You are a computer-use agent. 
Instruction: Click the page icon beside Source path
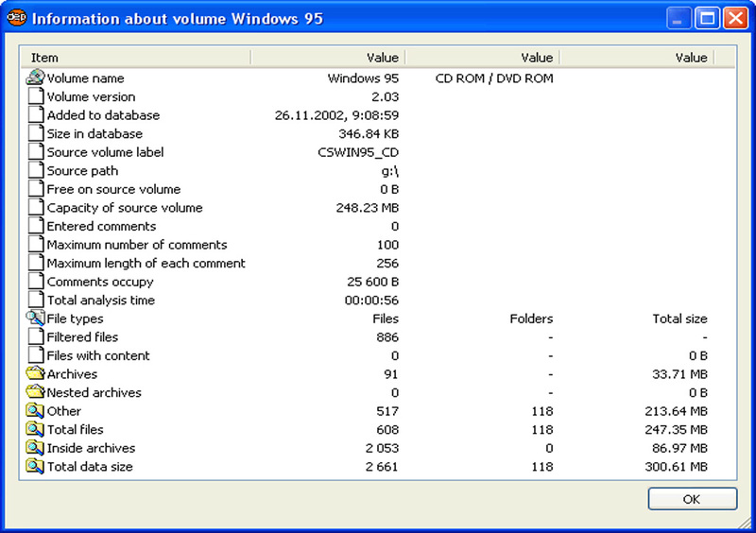[x=35, y=170]
